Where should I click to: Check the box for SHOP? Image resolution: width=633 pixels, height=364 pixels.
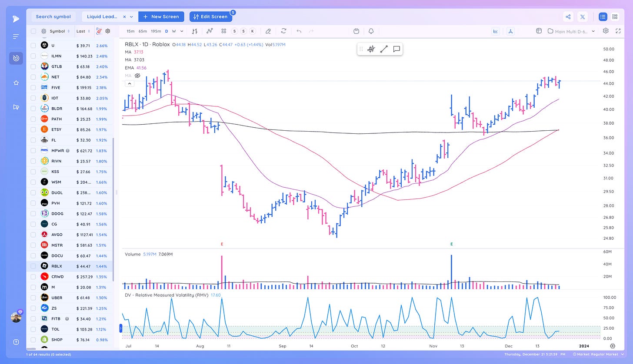point(33,340)
